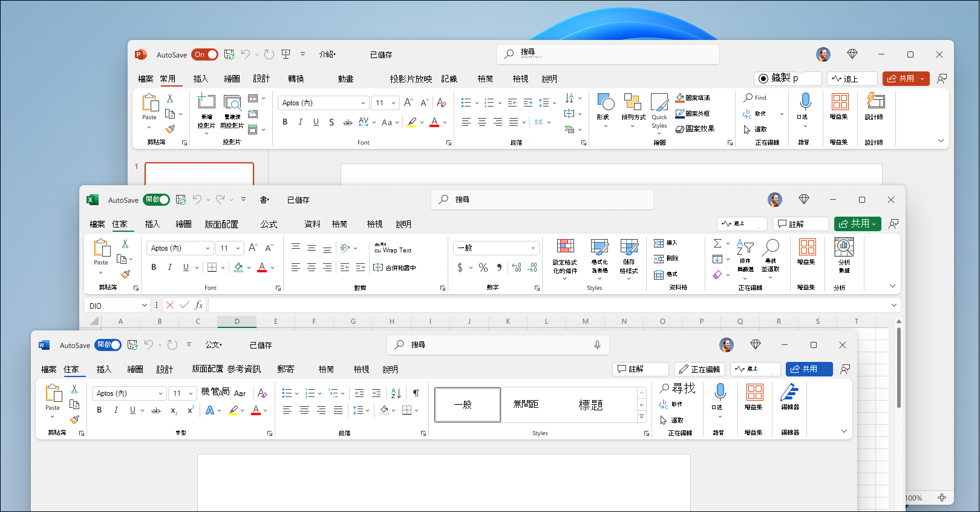Click Editing mode button in Word
This screenshot has height=512, width=980.
point(699,369)
